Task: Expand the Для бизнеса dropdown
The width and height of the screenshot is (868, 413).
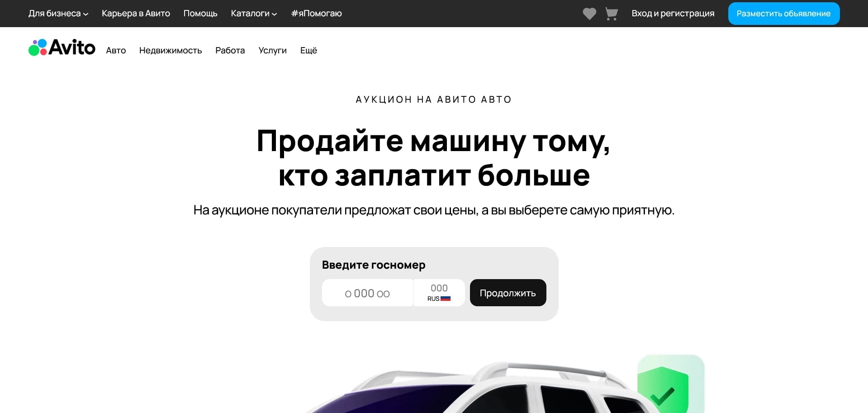Action: [x=58, y=13]
